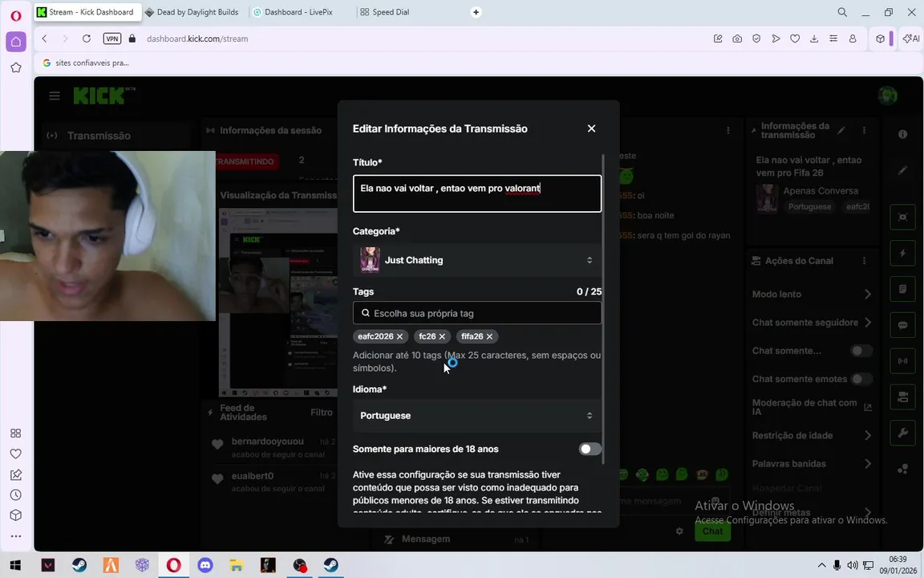Screen dimensions: 924x578
Task: Open the Windows Start menu
Action: click(x=15, y=565)
